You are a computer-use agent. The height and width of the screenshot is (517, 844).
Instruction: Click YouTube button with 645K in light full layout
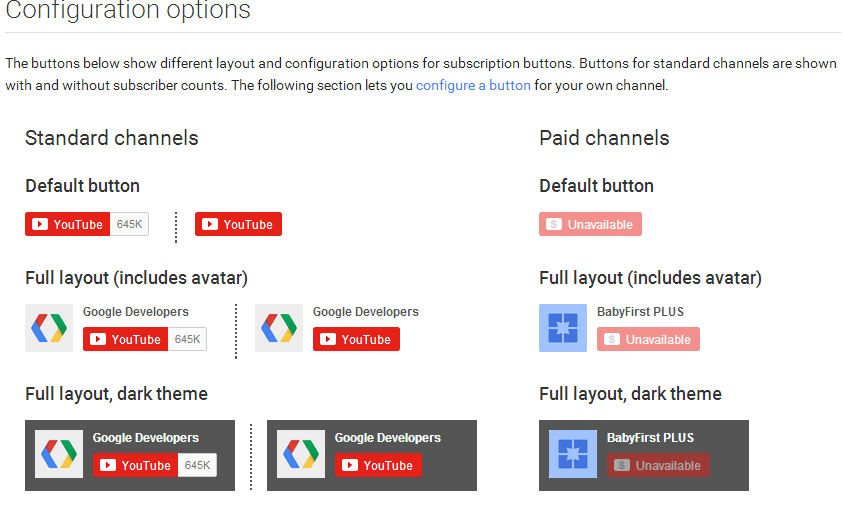[x=125, y=339]
